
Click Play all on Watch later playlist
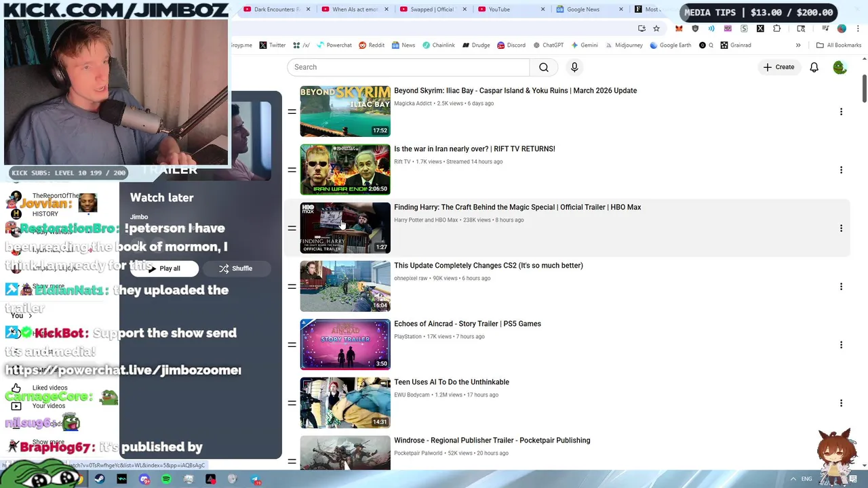click(x=164, y=268)
